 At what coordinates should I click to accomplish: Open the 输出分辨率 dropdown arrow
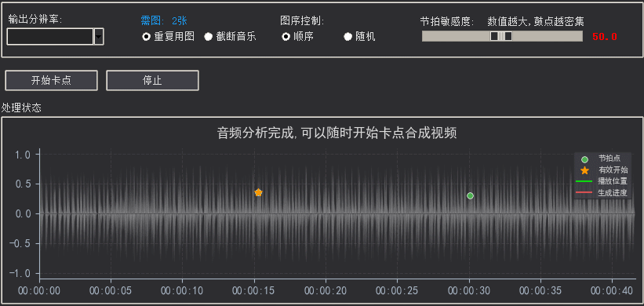coord(99,37)
